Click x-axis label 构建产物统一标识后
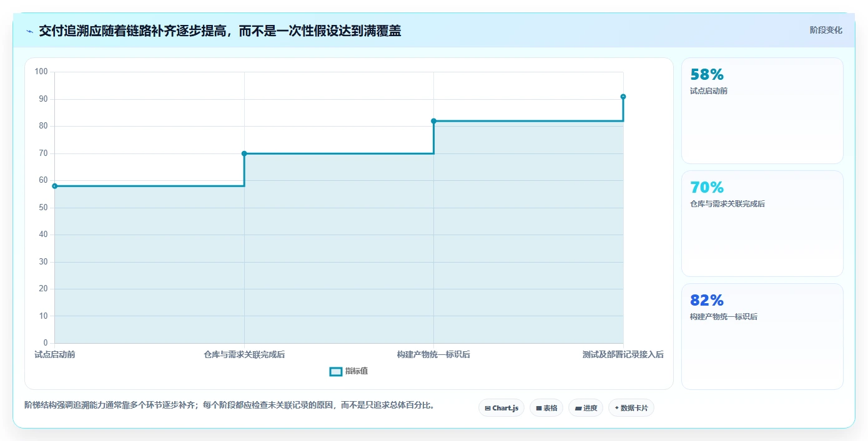The height and width of the screenshot is (441, 868). point(433,355)
